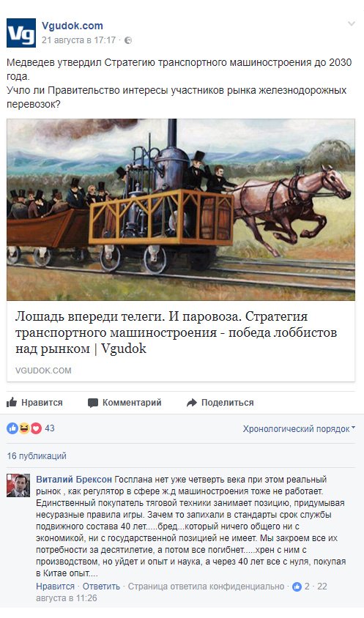
Task: Click the post timestamp 21 августа в 17:17
Action: [79, 40]
